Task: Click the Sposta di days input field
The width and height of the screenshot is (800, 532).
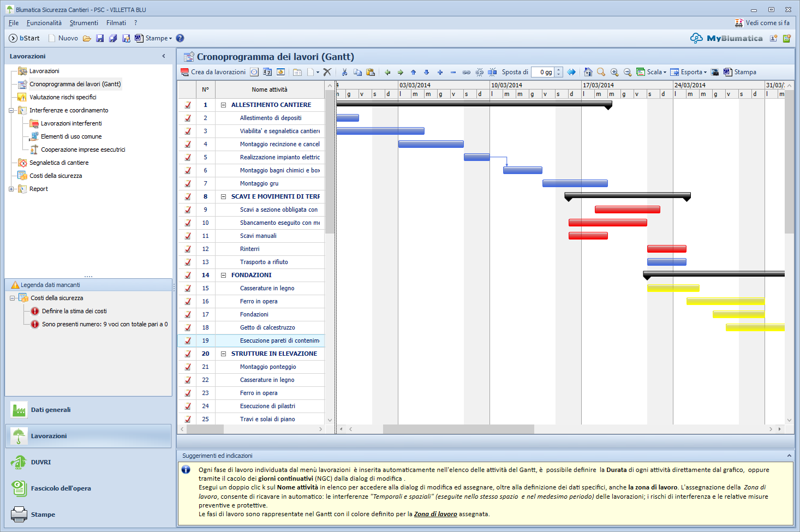Action: tap(544, 72)
